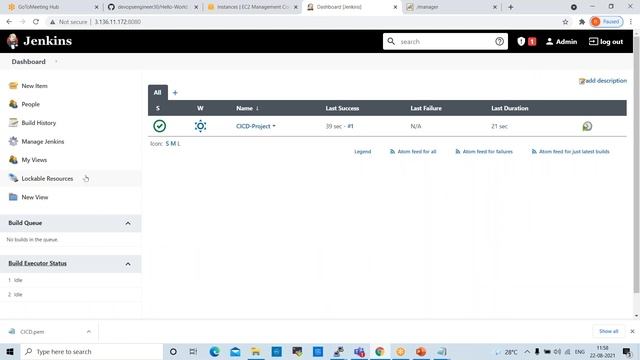This screenshot has height=360, width=640.
Task: Close the downloads bar
Action: pyautogui.click(x=632, y=331)
